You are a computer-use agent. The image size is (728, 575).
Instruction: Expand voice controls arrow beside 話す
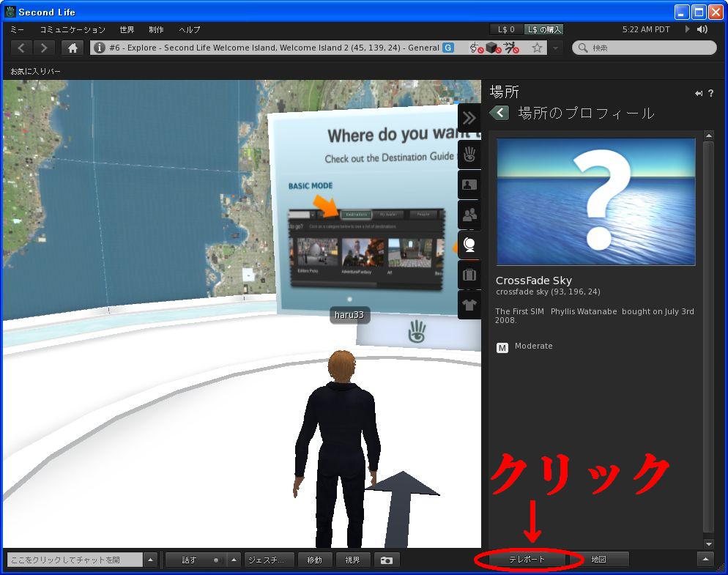click(234, 560)
